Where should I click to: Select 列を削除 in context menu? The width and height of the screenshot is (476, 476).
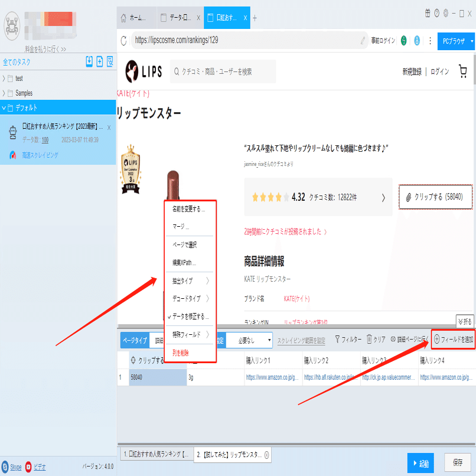coord(181,353)
